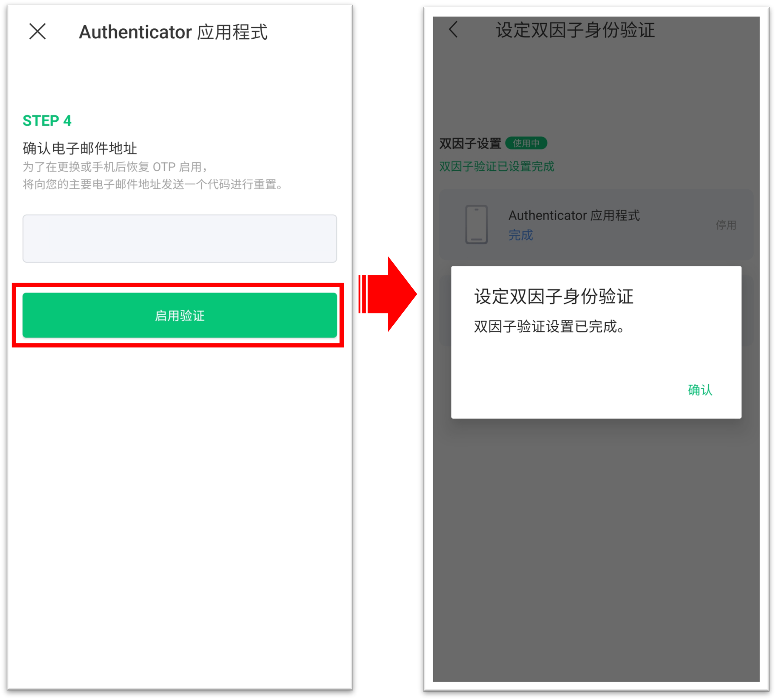Select the Authenticator 应用程式 list item label
Image resolution: width=776 pixels, height=700 pixels.
574,215
